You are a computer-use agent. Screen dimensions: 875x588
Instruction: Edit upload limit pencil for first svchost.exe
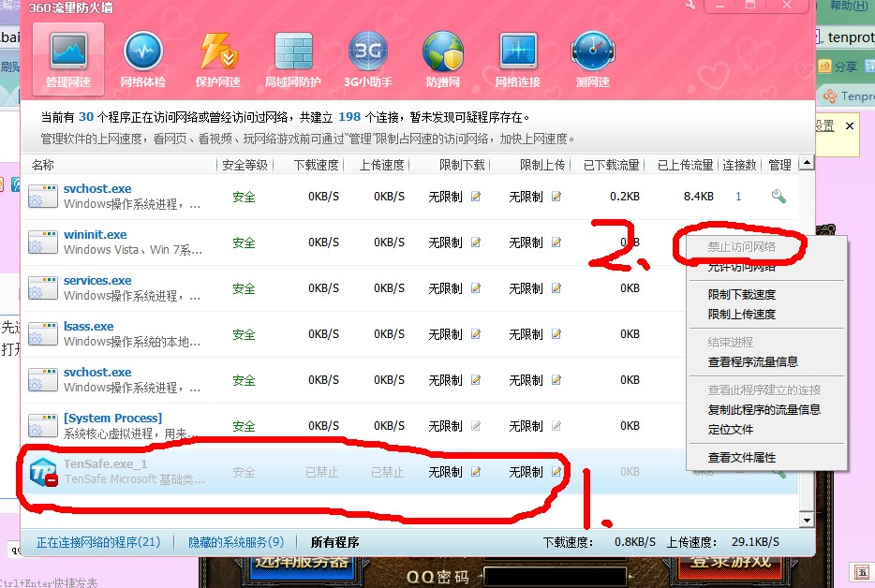coord(556,197)
